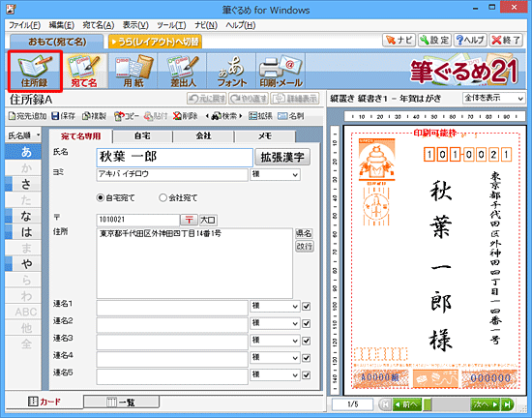
Task: Select the 会社宛て radio button
Action: coord(163,197)
